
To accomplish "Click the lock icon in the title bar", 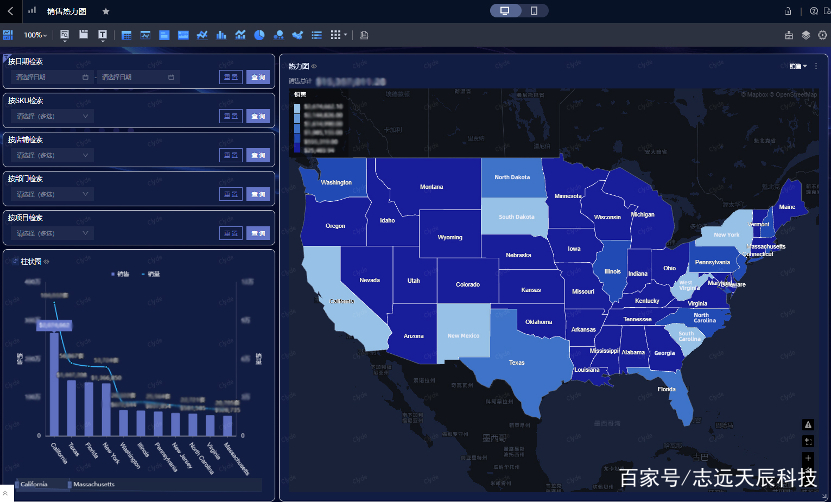I will click(788, 11).
